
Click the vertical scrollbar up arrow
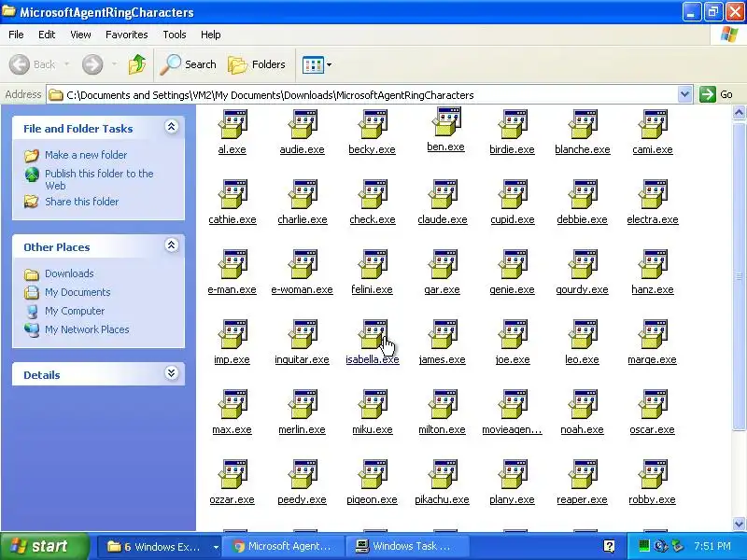click(x=739, y=113)
